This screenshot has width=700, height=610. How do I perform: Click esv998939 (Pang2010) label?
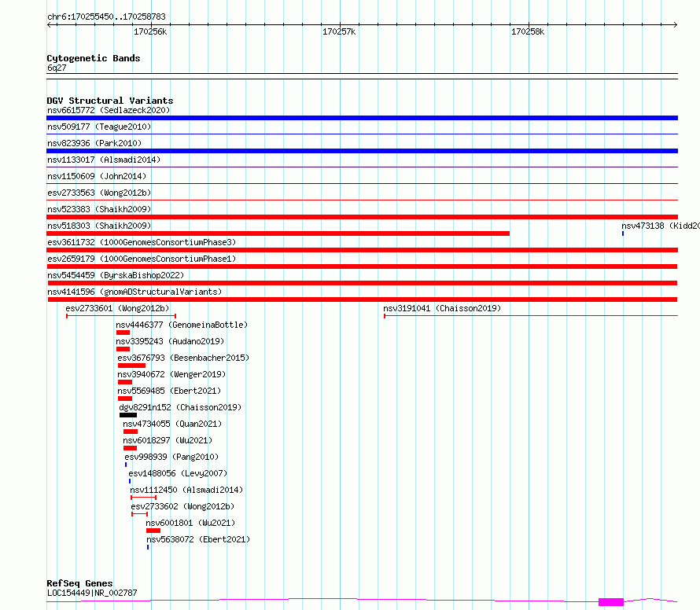click(x=171, y=457)
